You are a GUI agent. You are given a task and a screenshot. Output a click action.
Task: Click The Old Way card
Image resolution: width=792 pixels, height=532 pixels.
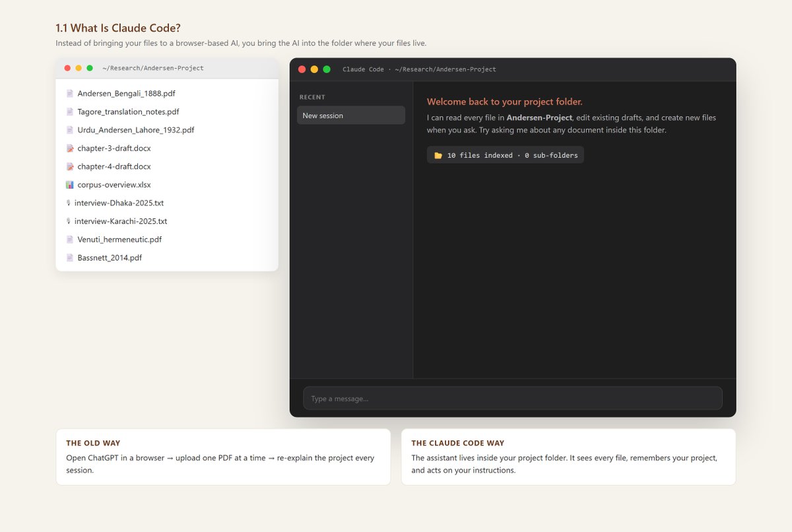(x=223, y=457)
